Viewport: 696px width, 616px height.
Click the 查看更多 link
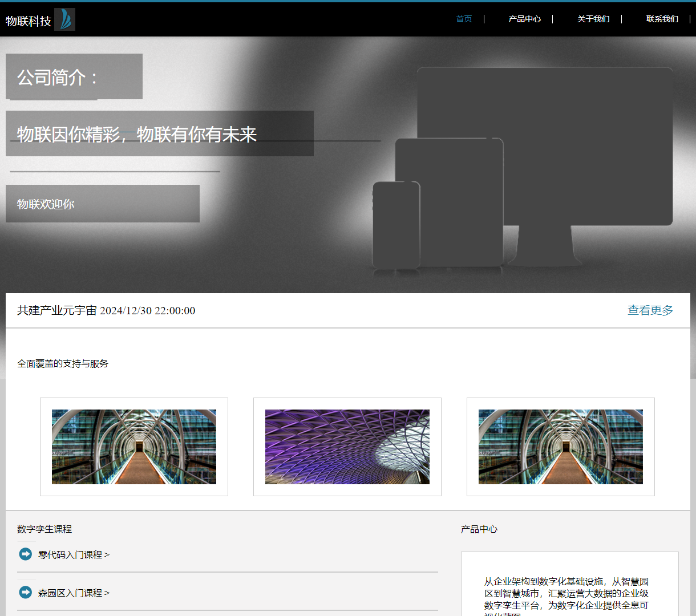pyautogui.click(x=650, y=310)
